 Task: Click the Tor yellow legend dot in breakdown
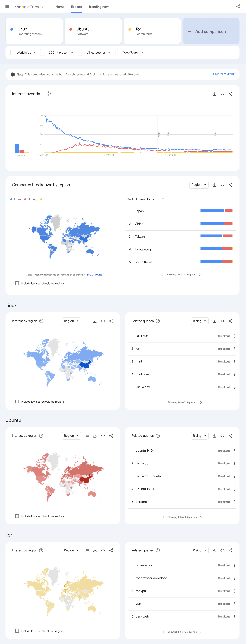click(x=42, y=199)
